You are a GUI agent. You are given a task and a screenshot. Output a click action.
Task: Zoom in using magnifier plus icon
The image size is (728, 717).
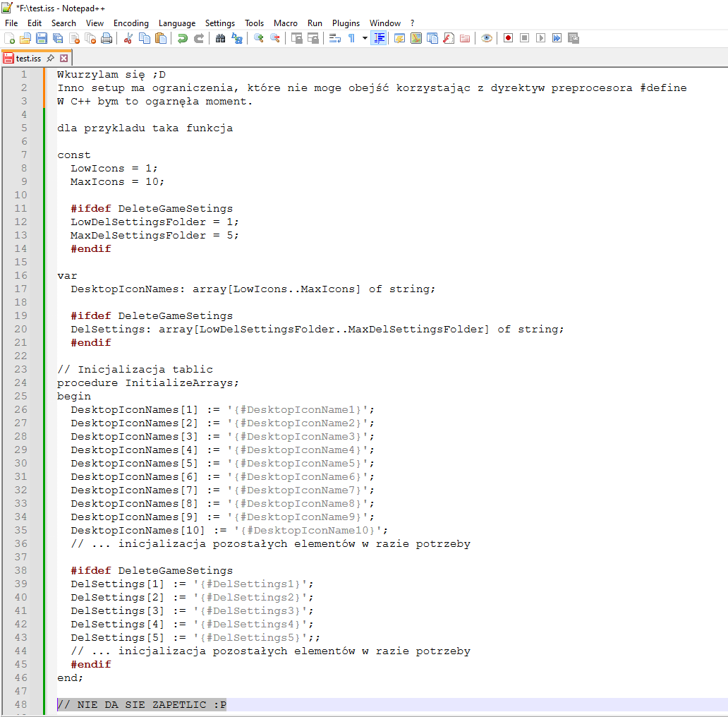(259, 38)
